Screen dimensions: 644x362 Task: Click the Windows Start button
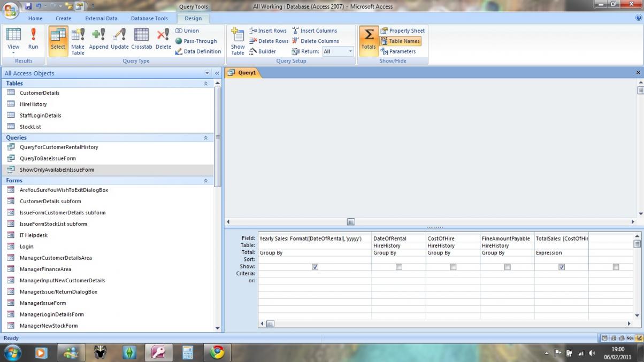coord(12,353)
